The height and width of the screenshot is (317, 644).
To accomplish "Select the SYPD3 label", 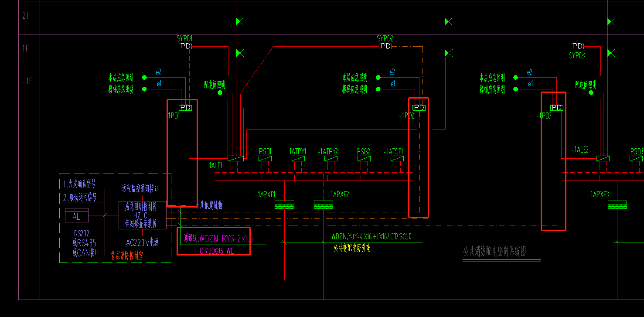I will (577, 56).
